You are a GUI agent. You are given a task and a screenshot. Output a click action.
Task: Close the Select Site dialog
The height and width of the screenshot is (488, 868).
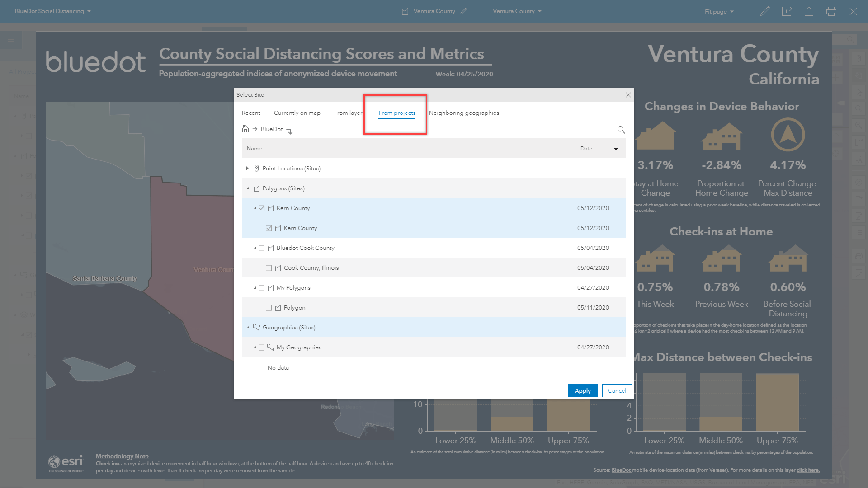[628, 95]
